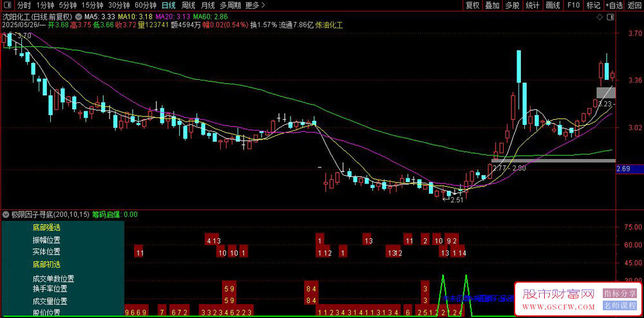Select the 日线 daily chart tab
Screen dimensions: 644x318
168,5
